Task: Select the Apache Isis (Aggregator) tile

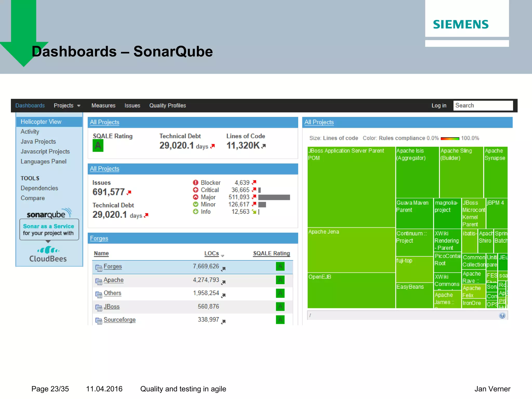Action: (x=417, y=172)
